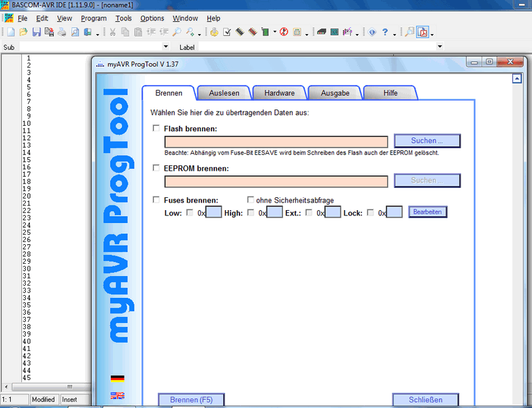Enable EEPROM brennen checkbox
Viewport: 532px width, 408px height.
(x=156, y=168)
